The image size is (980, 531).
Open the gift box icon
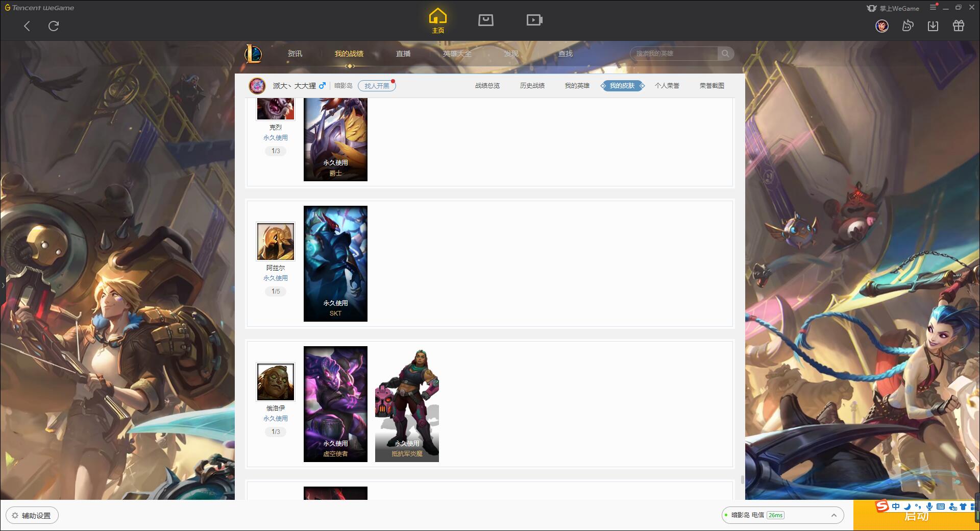pyautogui.click(x=959, y=26)
